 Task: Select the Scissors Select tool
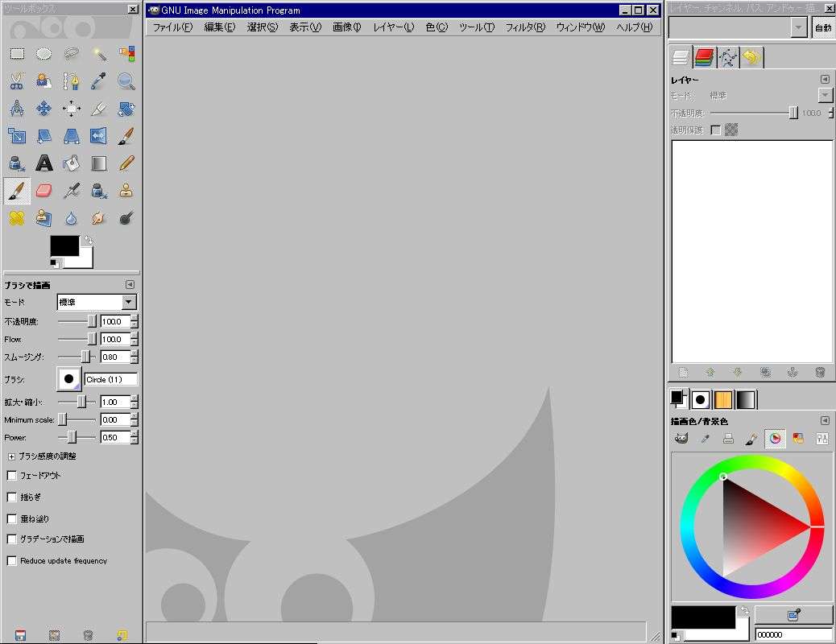[17, 81]
